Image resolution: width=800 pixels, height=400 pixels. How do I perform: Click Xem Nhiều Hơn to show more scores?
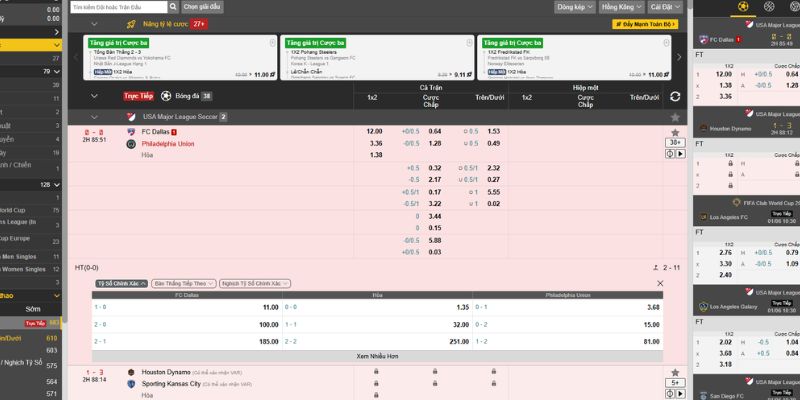pyautogui.click(x=377, y=356)
